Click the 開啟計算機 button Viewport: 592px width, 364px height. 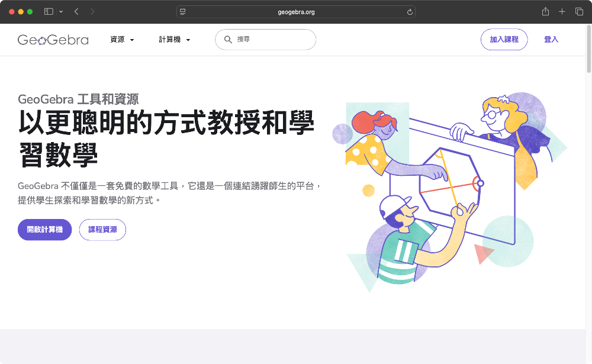coord(44,230)
